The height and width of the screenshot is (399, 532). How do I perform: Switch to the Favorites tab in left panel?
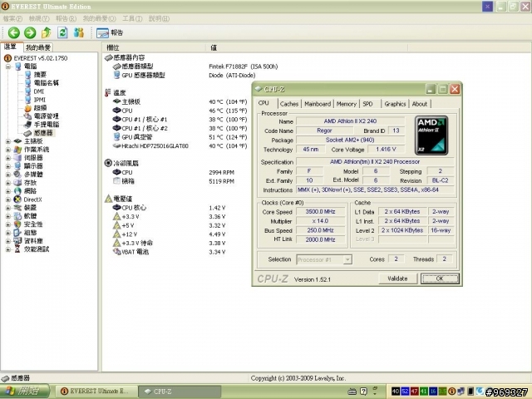[x=38, y=47]
